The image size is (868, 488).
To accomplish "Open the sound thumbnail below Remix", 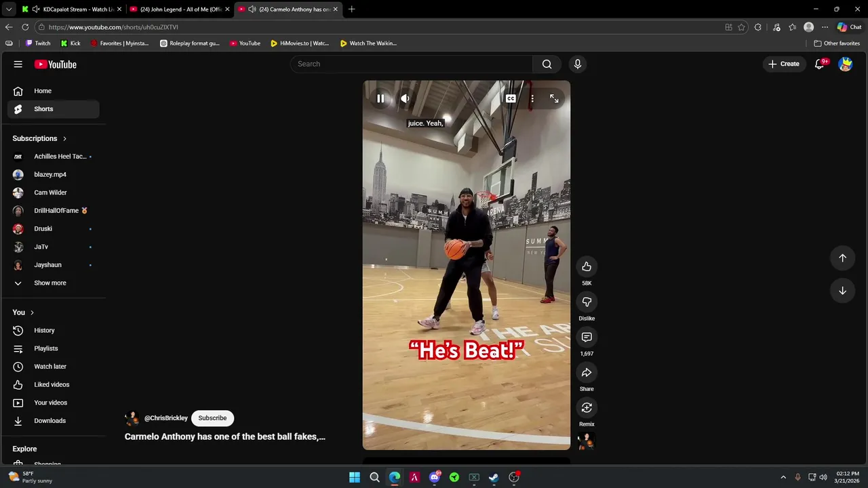I will (587, 441).
